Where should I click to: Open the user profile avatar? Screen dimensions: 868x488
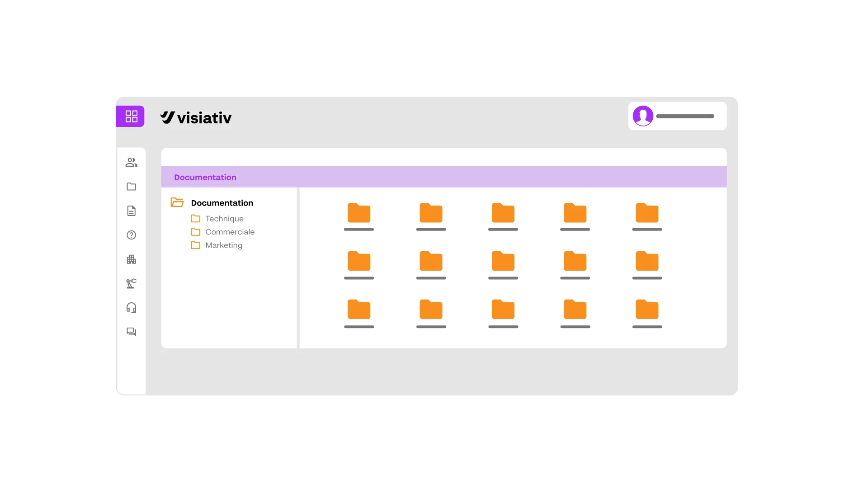click(x=643, y=116)
